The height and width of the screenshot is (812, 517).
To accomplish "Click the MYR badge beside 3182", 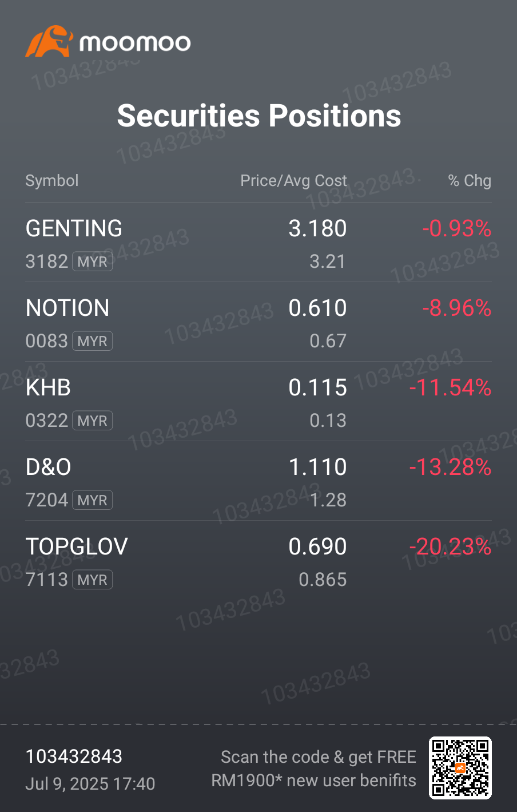I will coord(92,262).
